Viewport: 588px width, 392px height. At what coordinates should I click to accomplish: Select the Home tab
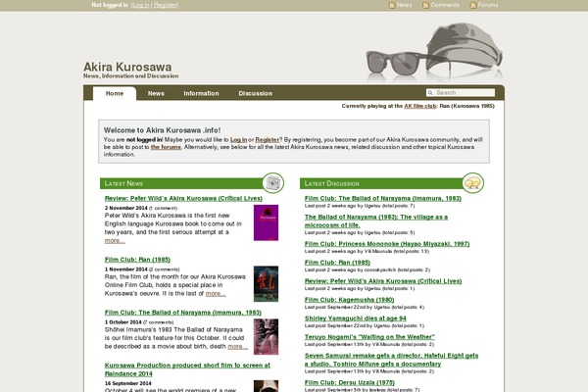click(115, 93)
